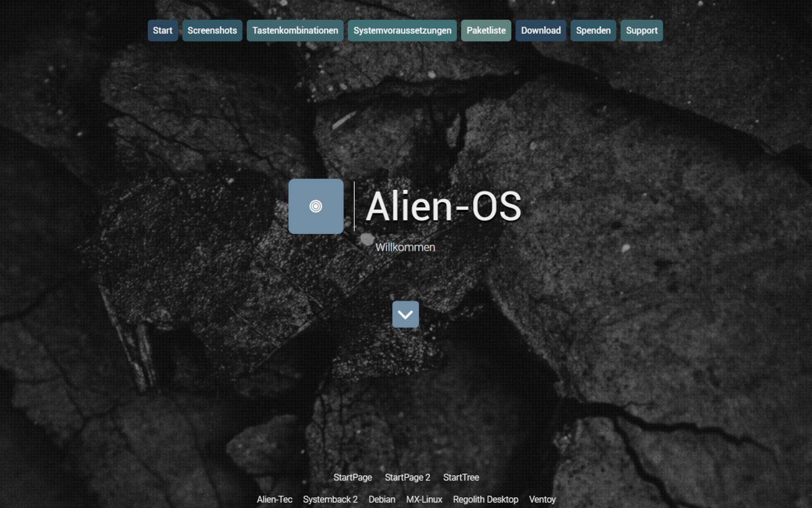Go to Tastenkombinationen page
812x508 pixels.
[x=295, y=30]
